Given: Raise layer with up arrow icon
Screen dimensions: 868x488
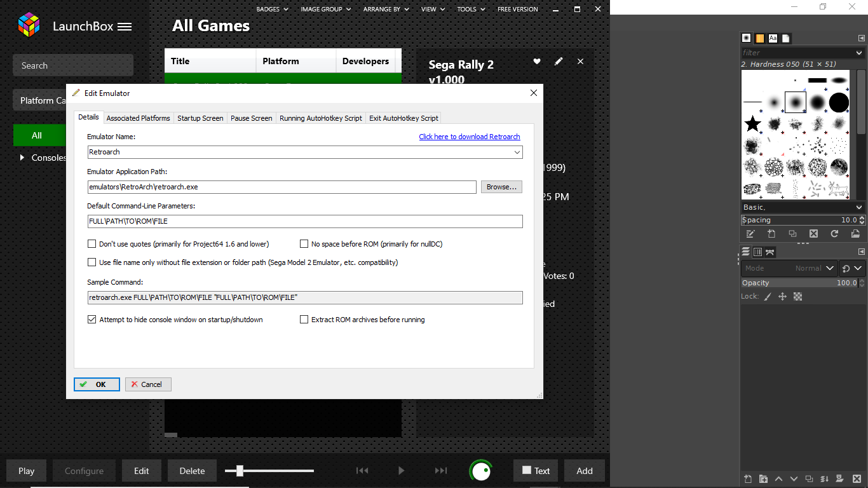Looking at the screenshot, I should [x=778, y=479].
